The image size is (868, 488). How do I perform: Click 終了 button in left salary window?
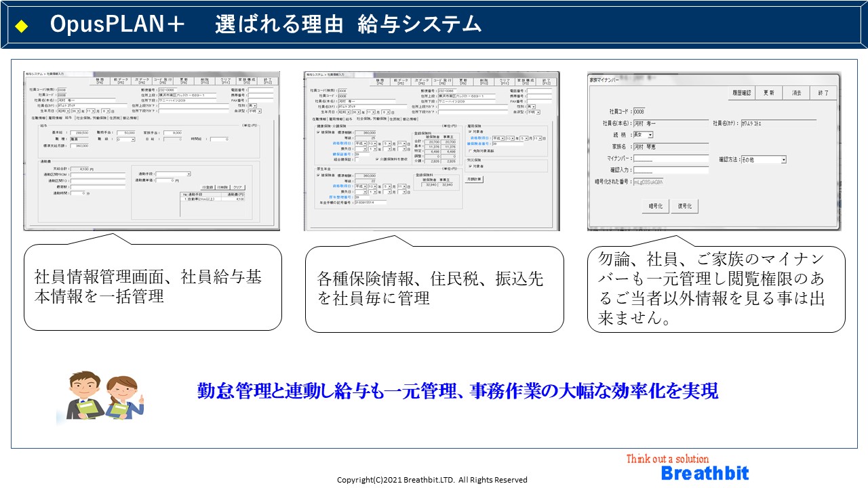(268, 81)
